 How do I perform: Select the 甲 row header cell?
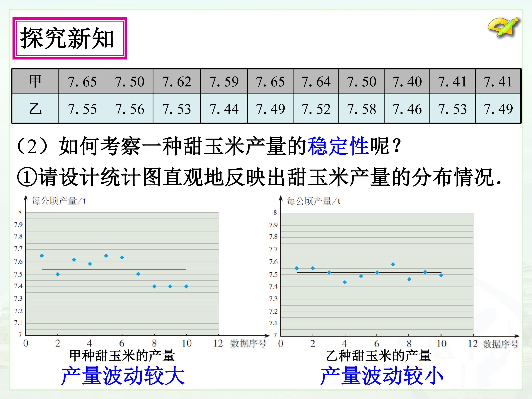point(35,81)
